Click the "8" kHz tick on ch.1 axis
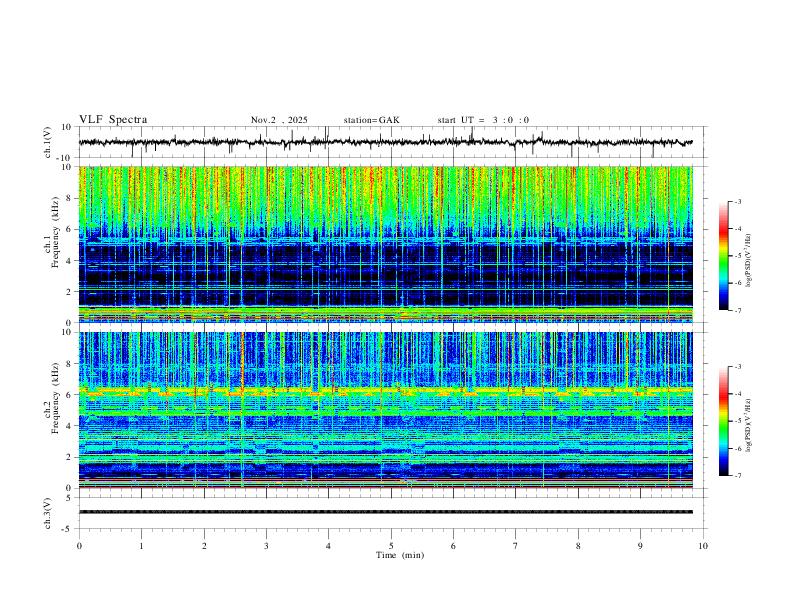 coord(69,198)
